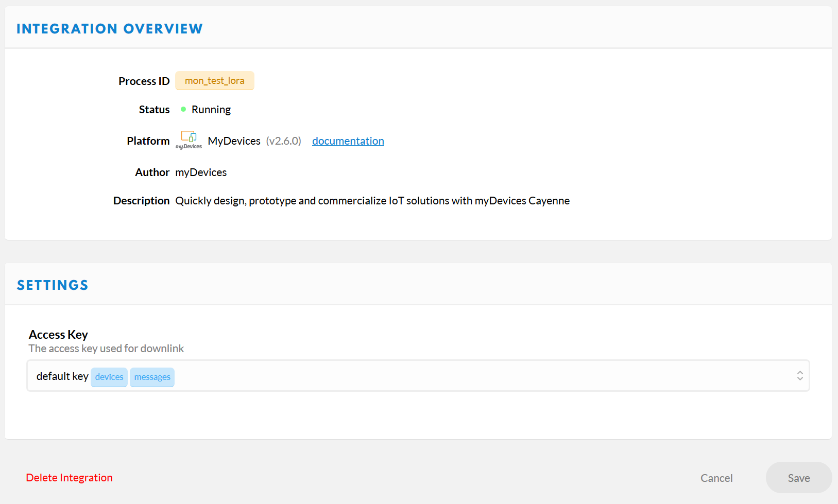The height and width of the screenshot is (504, 838).
Task: Click the green Running status dot
Action: pos(183,109)
